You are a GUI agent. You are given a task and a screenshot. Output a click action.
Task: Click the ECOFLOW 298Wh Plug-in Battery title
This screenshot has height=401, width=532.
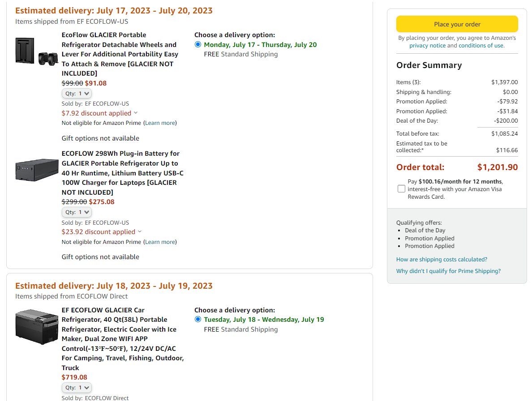(123, 173)
